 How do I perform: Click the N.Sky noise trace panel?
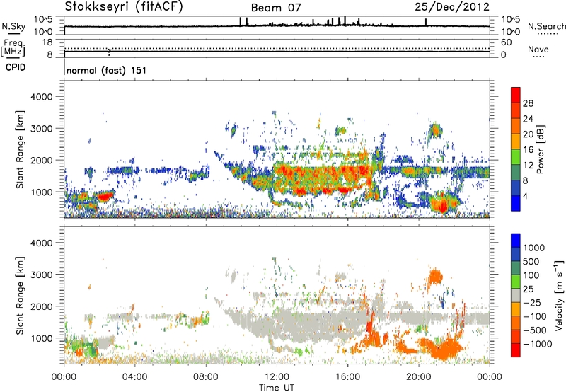tap(277, 25)
